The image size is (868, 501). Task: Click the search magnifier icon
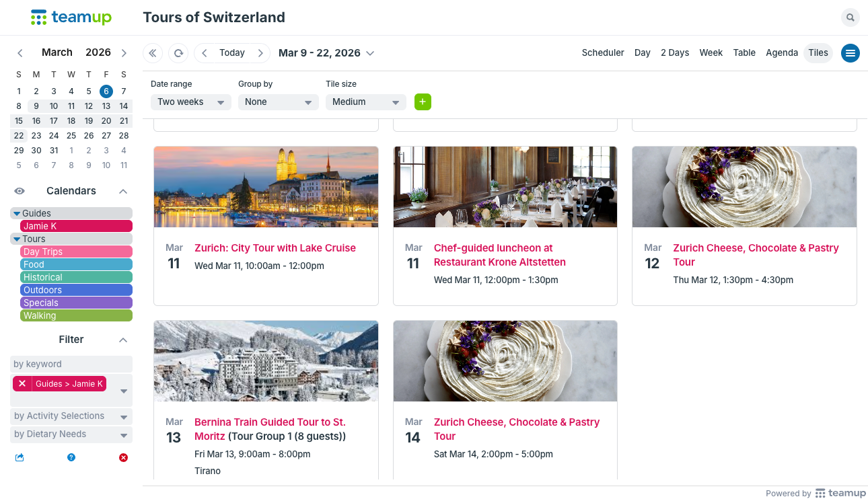click(x=851, y=17)
